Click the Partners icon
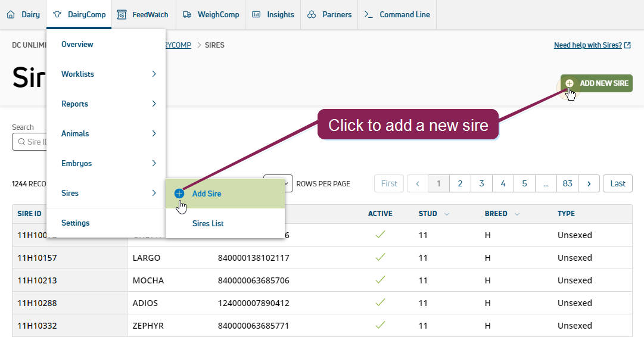Image resolution: width=644 pixels, height=337 pixels. click(312, 15)
